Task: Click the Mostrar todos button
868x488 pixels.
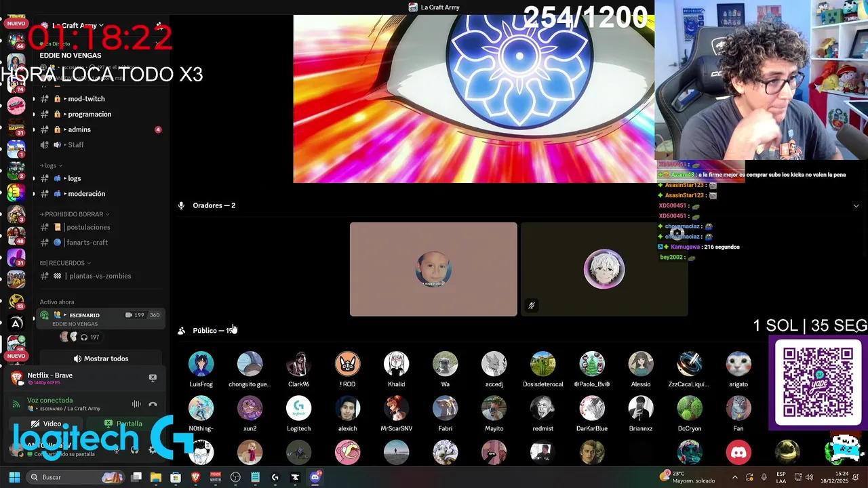Action: [x=100, y=359]
